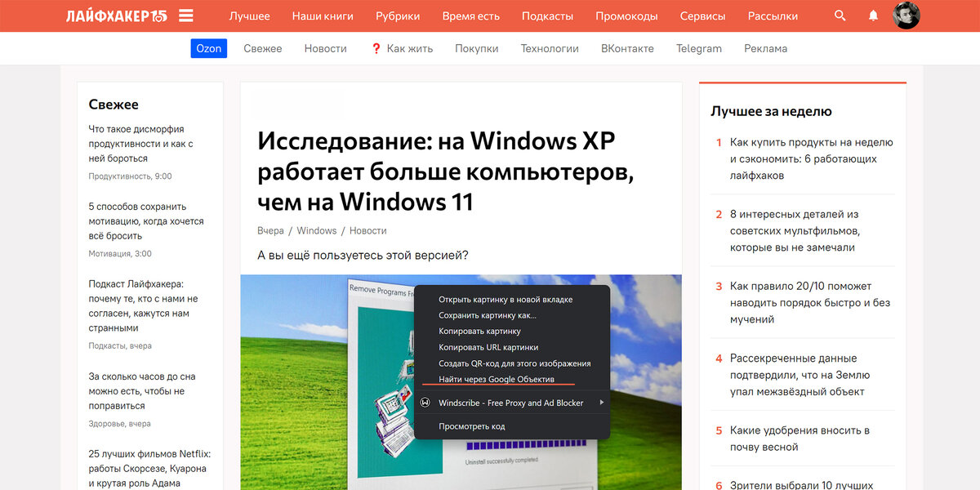This screenshot has height=490, width=980.
Task: Open the 'Новости' secondary nav link
Action: (326, 48)
